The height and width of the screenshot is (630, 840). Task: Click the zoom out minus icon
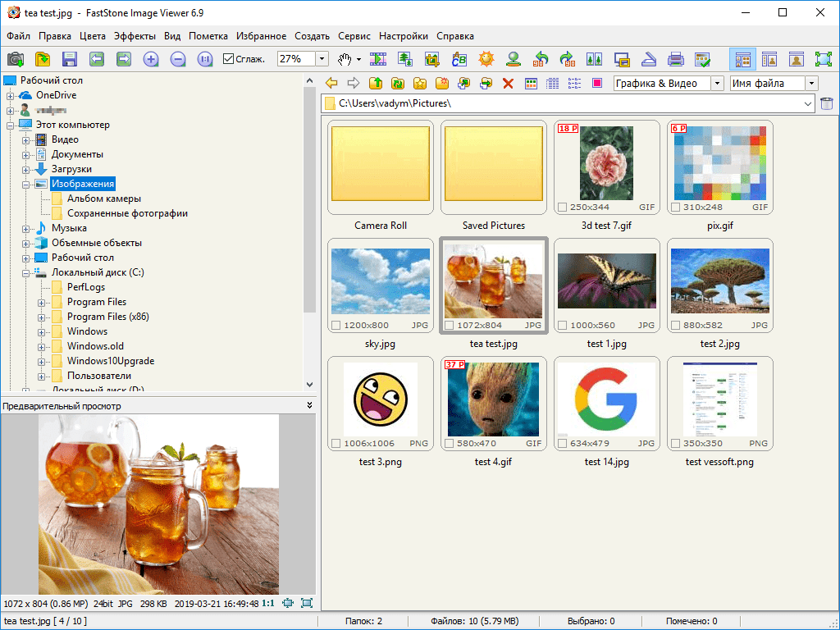[x=178, y=59]
